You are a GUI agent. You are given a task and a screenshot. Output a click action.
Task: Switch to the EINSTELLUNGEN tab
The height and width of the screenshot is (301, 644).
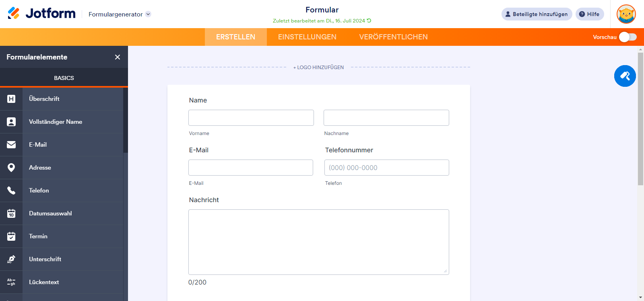[x=307, y=37]
